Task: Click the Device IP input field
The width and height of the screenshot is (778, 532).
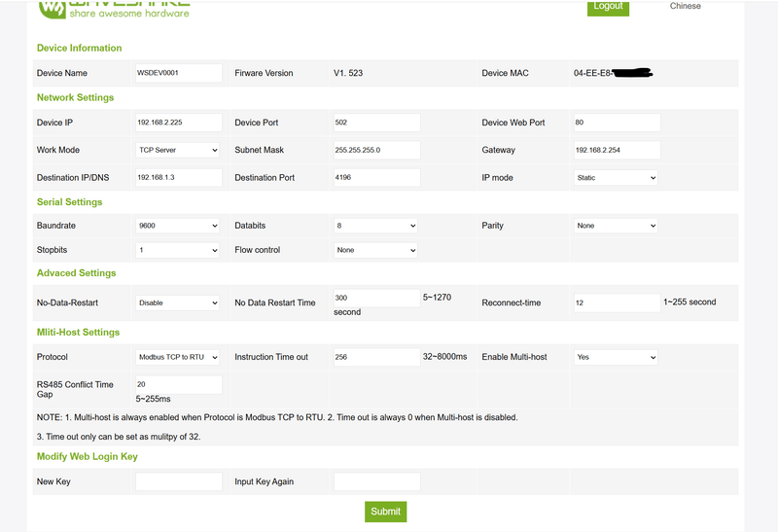Action: pos(179,123)
